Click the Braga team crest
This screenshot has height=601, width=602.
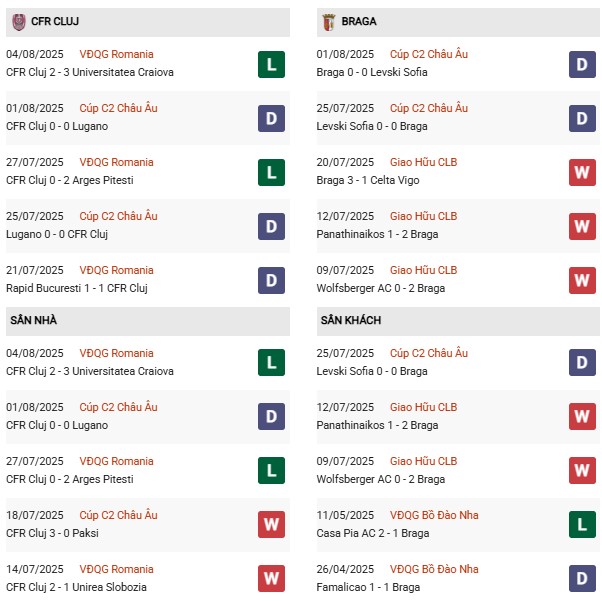click(x=328, y=21)
